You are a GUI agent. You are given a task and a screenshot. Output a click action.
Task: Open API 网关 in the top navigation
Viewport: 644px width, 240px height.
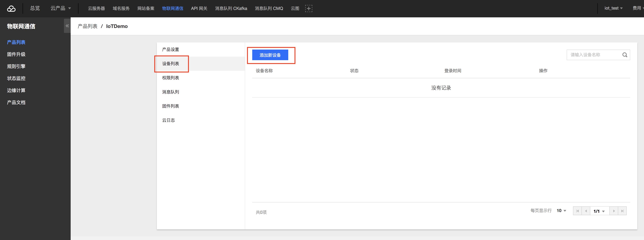click(x=199, y=8)
